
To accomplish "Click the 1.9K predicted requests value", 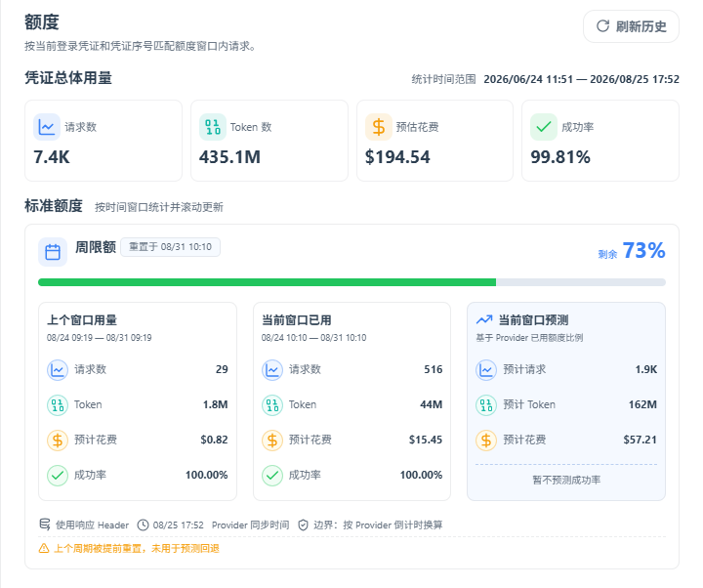I will click(x=646, y=369).
